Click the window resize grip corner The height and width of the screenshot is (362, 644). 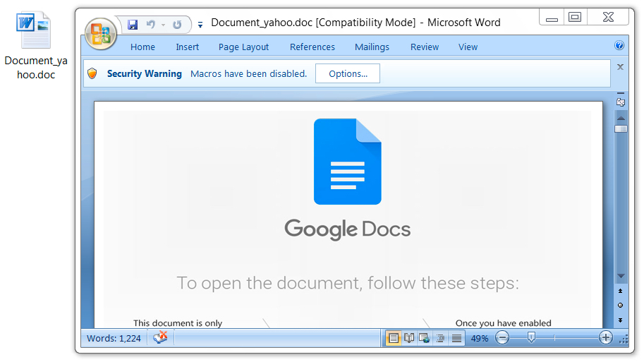pyautogui.click(x=624, y=339)
